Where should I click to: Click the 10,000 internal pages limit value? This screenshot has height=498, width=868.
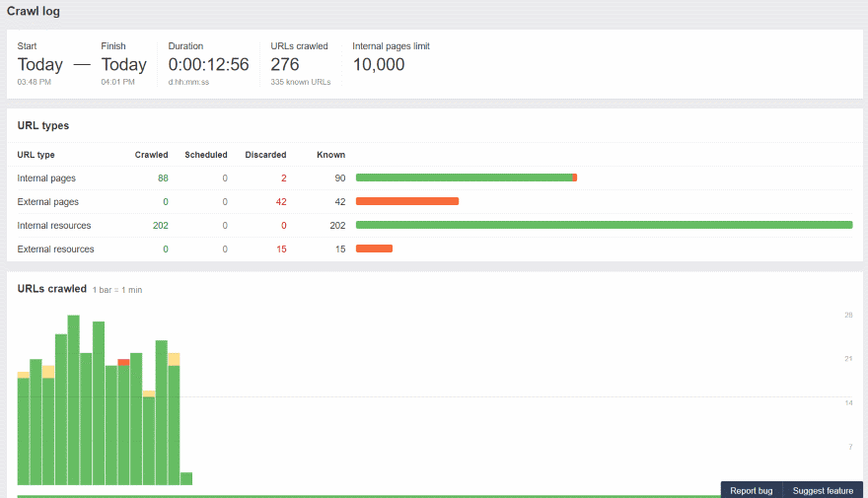[x=378, y=65]
